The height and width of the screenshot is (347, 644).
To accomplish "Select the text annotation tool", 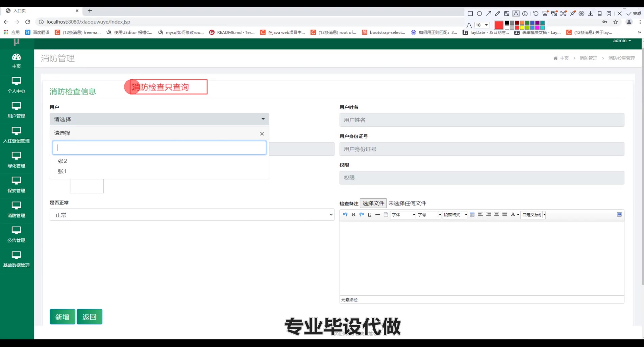I will pyautogui.click(x=516, y=14).
